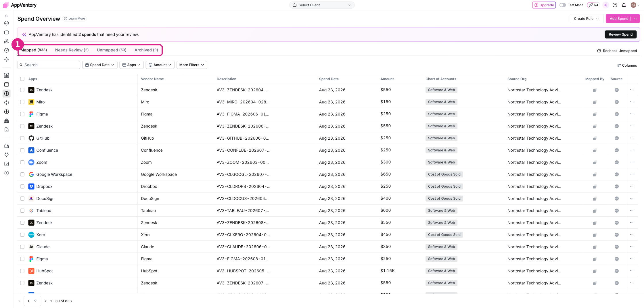Go to the next page arrow
Image resolution: width=644 pixels, height=308 pixels.
pos(45,301)
